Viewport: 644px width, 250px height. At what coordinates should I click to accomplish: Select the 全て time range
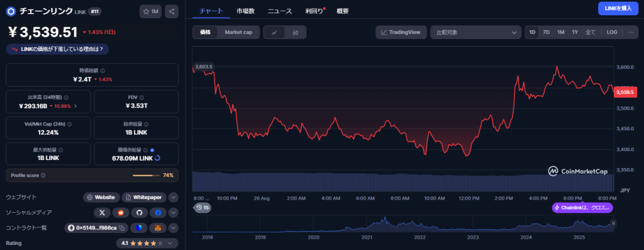click(590, 32)
